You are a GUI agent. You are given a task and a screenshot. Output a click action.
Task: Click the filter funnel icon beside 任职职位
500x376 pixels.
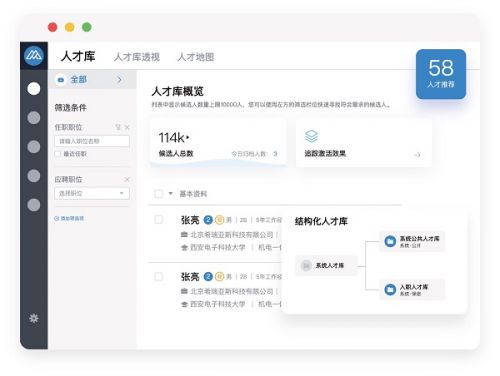(x=118, y=127)
